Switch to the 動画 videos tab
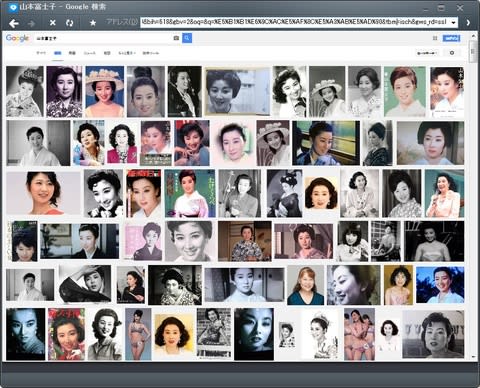 [x=72, y=53]
